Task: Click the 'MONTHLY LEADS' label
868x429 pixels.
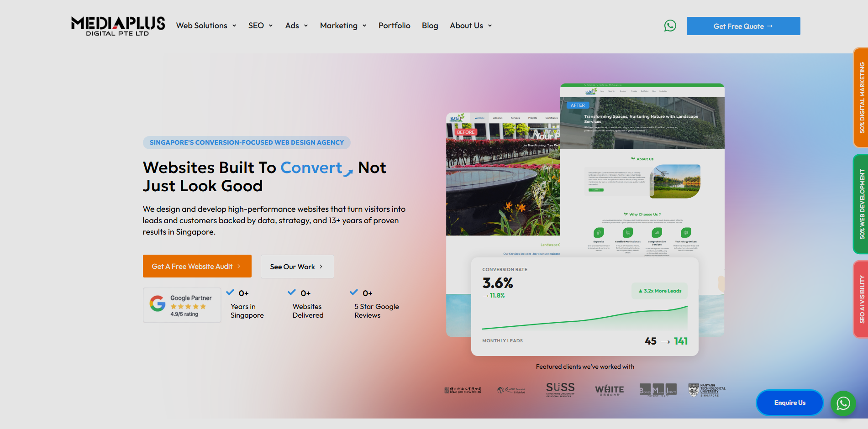Action: tap(502, 340)
